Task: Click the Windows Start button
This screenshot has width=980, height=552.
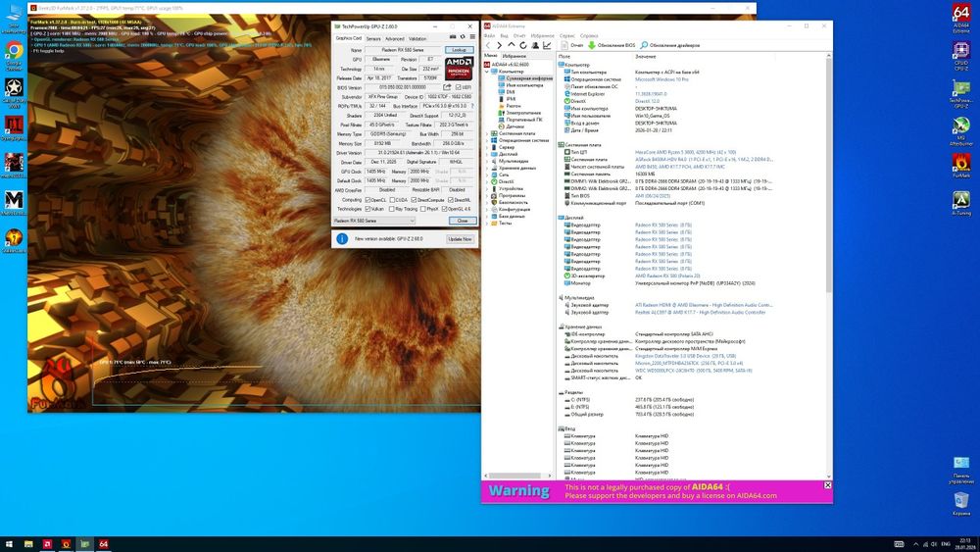Action: pos(10,544)
